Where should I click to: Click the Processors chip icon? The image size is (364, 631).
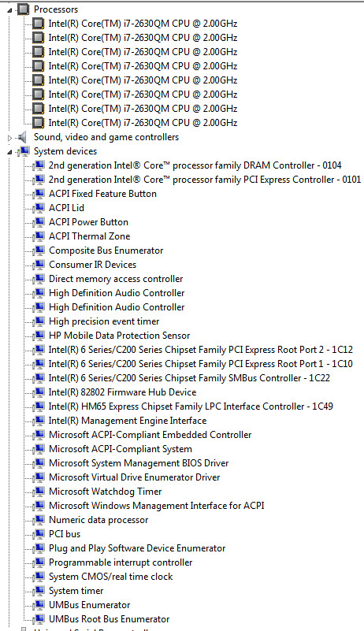click(24, 9)
